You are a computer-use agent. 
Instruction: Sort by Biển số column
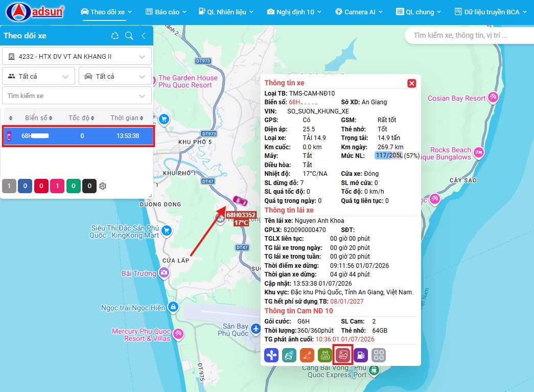(39, 118)
